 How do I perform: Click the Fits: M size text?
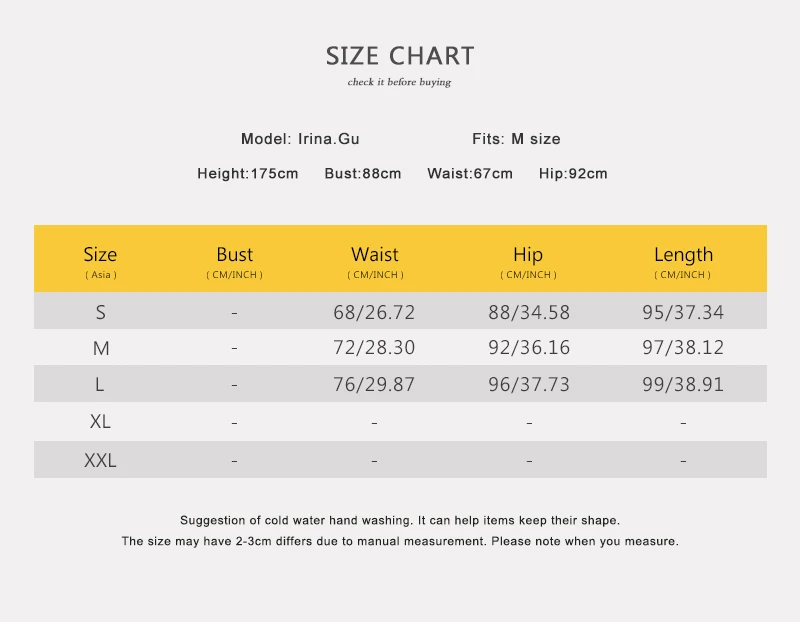(516, 139)
